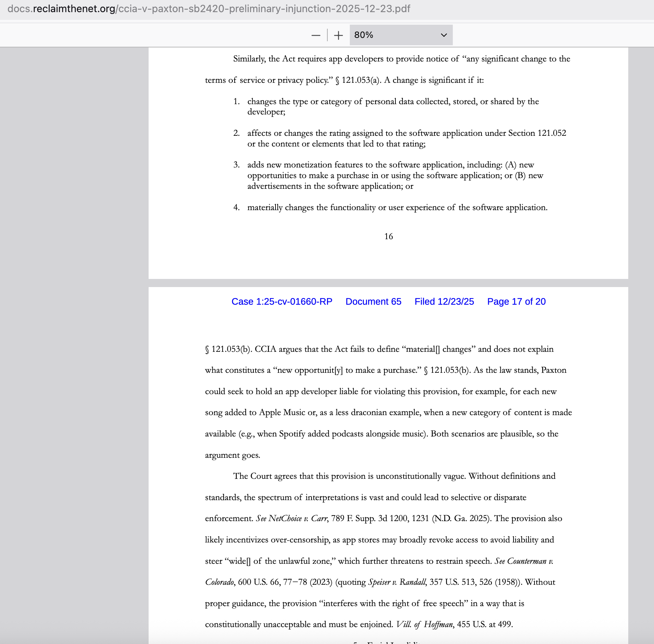Click list item 1 about personal data collected
The height and width of the screenshot is (644, 654).
point(386,107)
